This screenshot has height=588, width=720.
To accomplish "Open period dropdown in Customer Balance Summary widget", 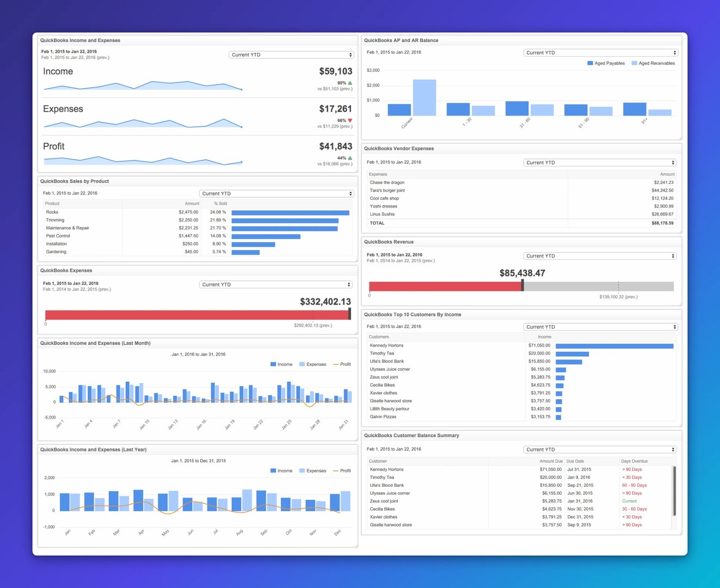I will [600, 449].
